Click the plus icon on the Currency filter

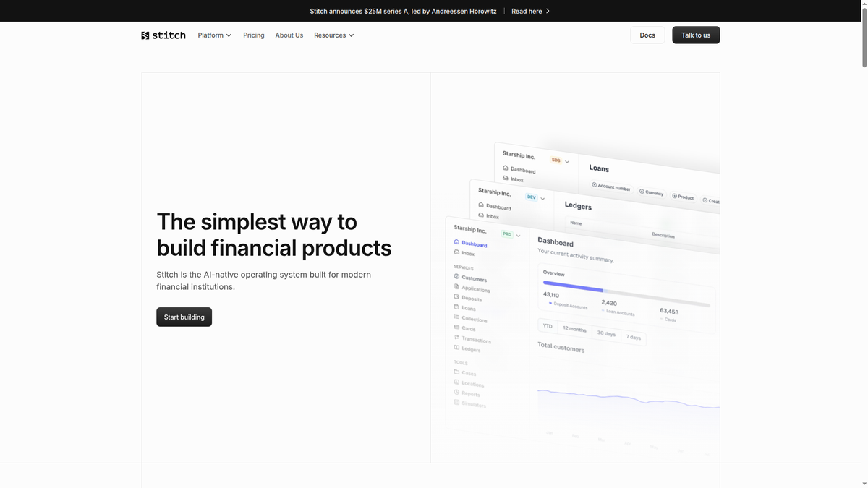[642, 192]
